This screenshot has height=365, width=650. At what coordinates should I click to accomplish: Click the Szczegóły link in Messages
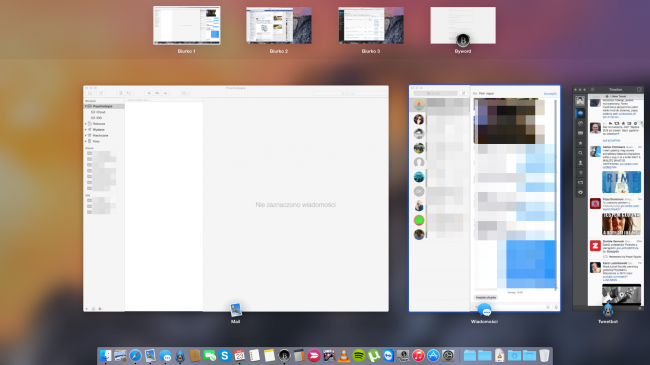[x=550, y=94]
